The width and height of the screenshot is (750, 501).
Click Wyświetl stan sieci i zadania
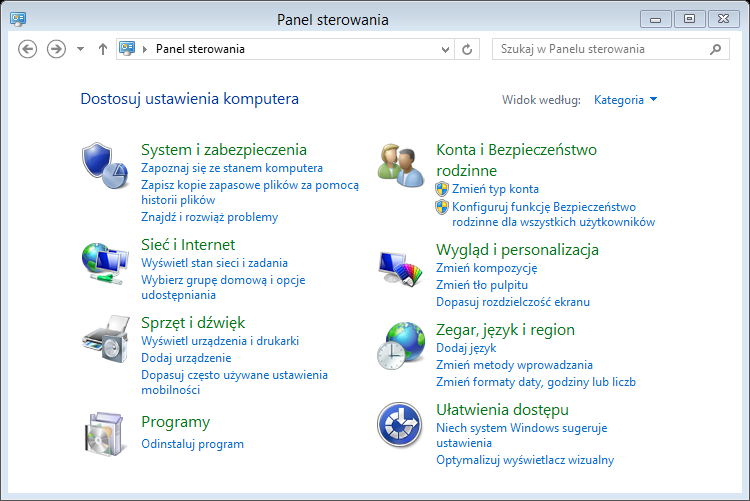click(214, 263)
